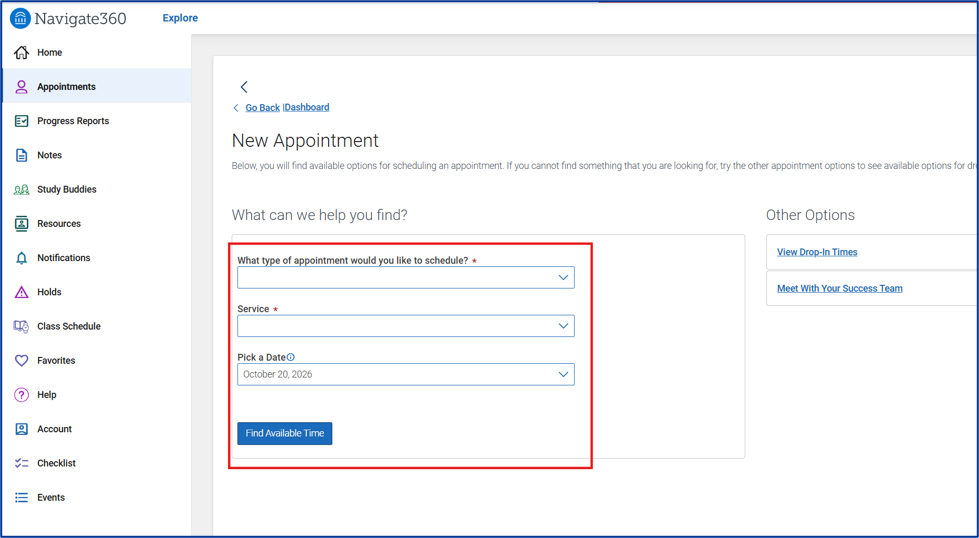Click the Explore link in header
The height and width of the screenshot is (538, 979).
(x=180, y=18)
